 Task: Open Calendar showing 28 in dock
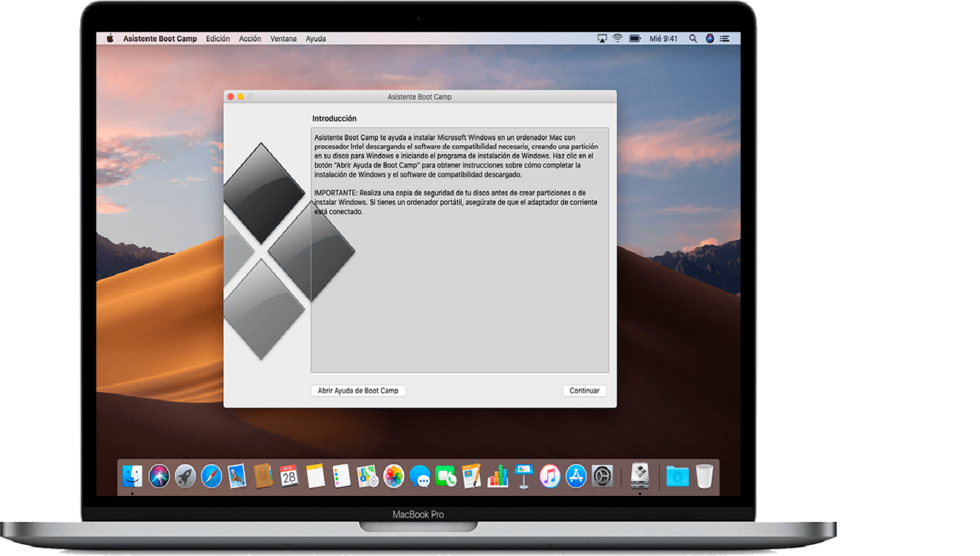[x=289, y=476]
